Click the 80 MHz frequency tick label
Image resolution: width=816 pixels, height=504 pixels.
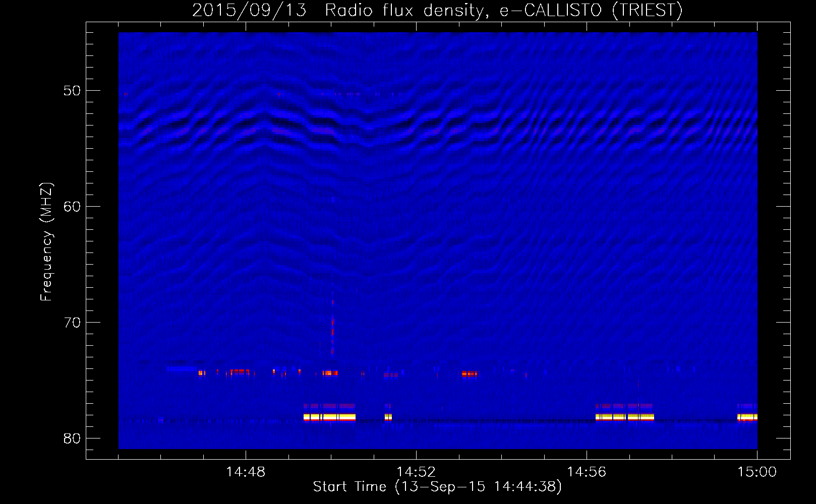pos(73,438)
